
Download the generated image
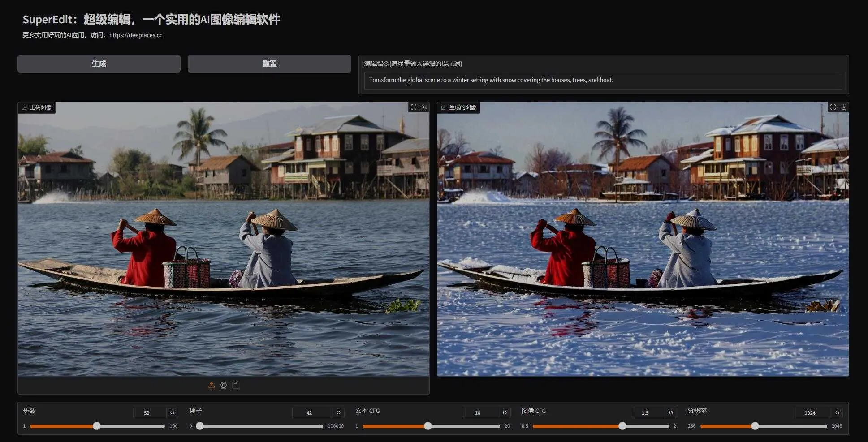pos(843,107)
